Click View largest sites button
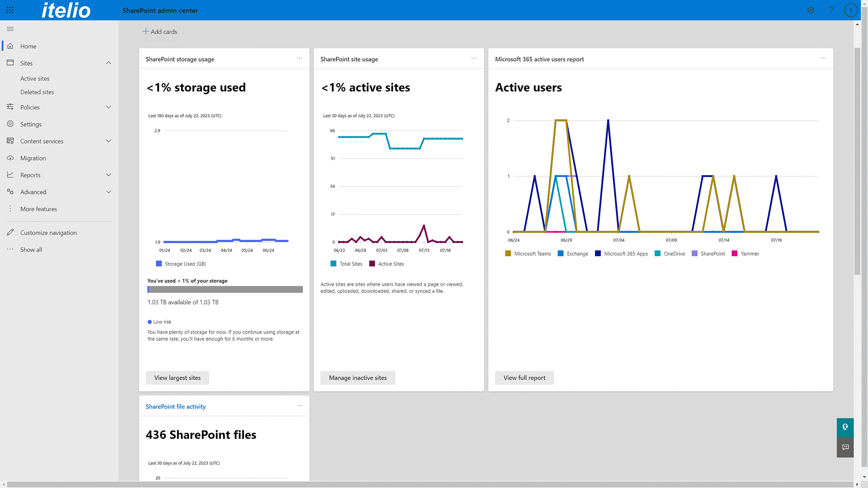868x488 pixels. click(x=177, y=378)
